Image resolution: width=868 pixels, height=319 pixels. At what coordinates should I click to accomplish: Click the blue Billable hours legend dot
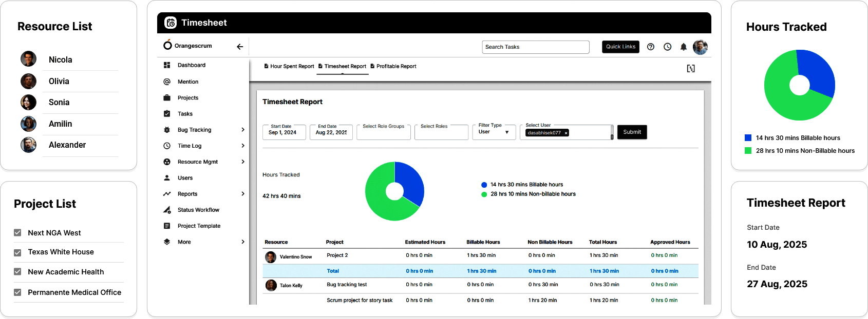click(484, 185)
